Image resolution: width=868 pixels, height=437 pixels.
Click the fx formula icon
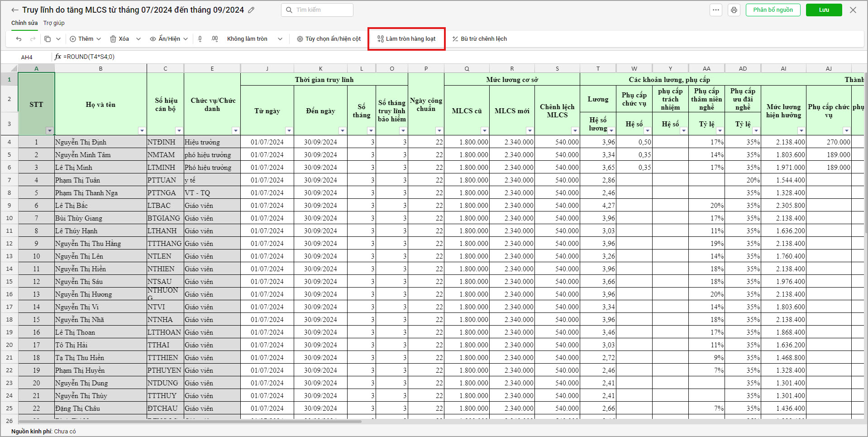click(58, 57)
